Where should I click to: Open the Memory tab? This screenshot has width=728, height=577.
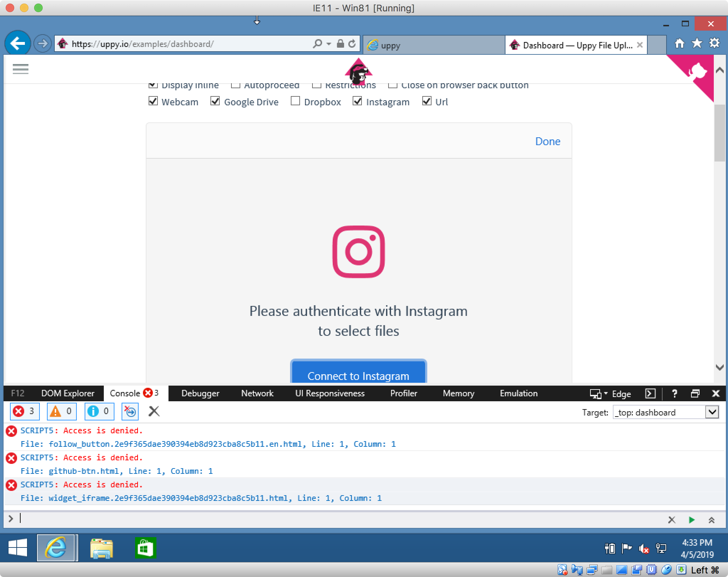458,393
